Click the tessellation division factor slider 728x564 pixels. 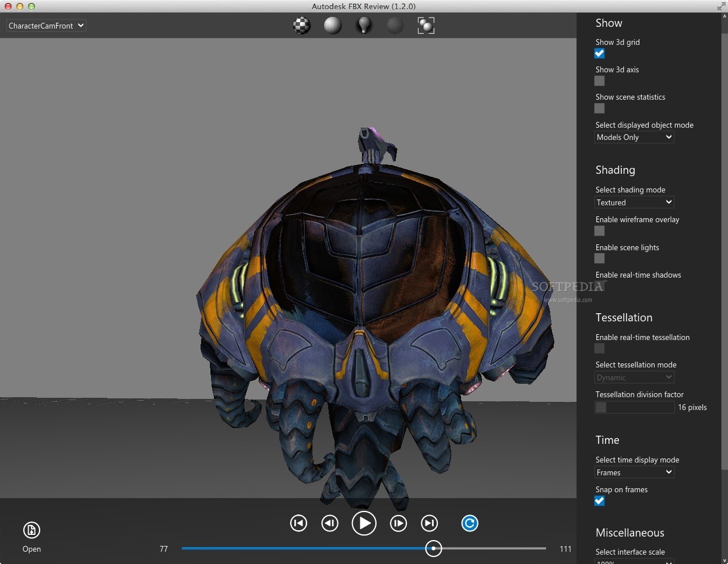coord(634,408)
